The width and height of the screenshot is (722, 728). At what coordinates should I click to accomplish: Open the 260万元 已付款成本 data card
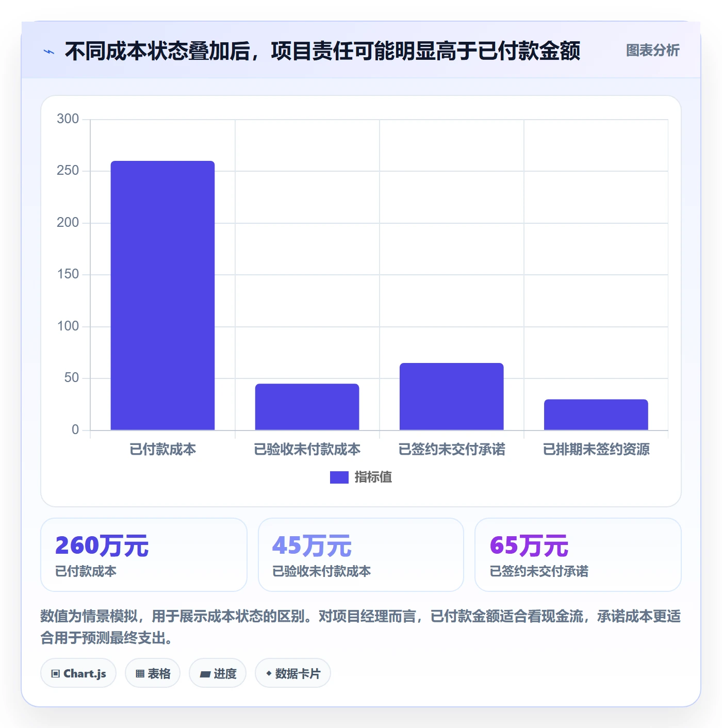click(144, 555)
